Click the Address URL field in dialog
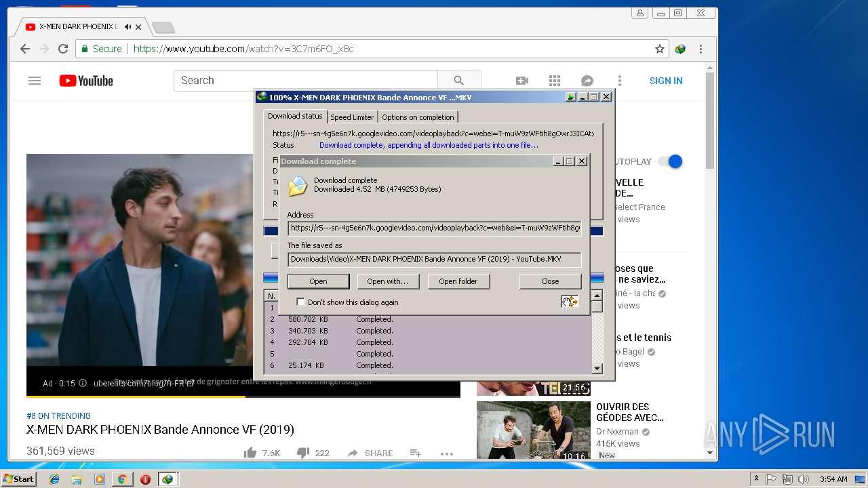Screen dimensions: 868x488 [x=434, y=228]
